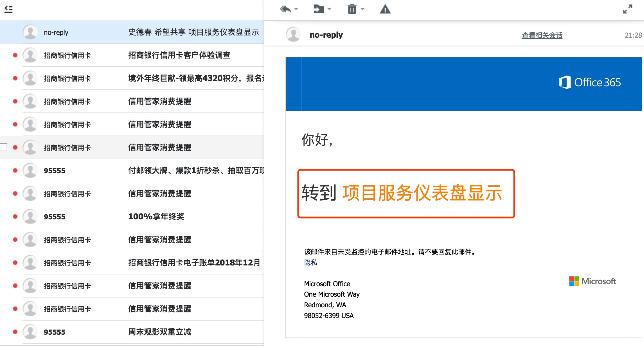The width and height of the screenshot is (644, 347).
Task: Open the 境外年终巨献 email
Action: point(132,78)
